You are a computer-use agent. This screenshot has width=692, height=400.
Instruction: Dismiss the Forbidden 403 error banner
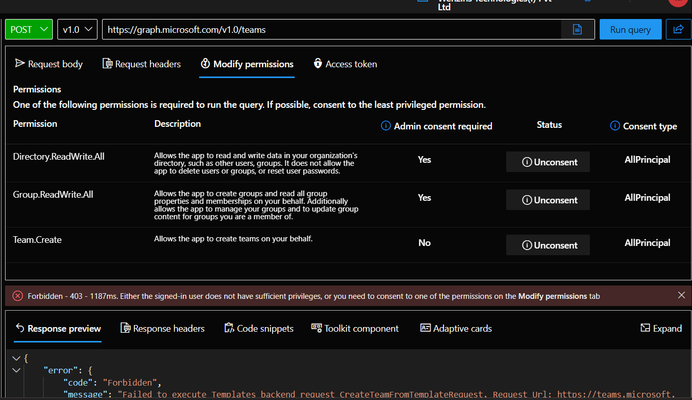pyautogui.click(x=681, y=295)
